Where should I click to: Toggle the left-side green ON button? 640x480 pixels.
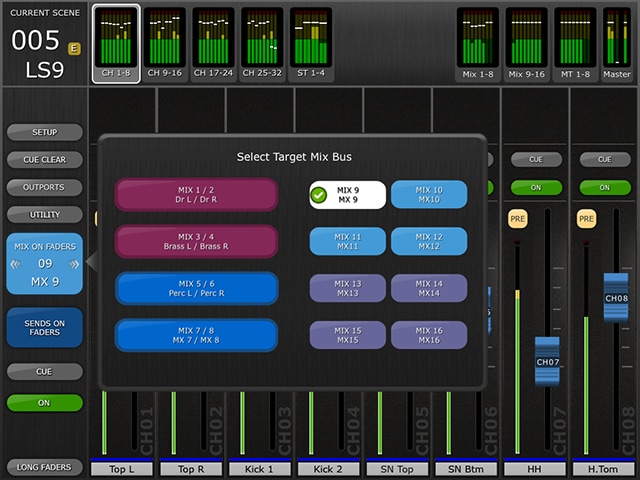44,403
